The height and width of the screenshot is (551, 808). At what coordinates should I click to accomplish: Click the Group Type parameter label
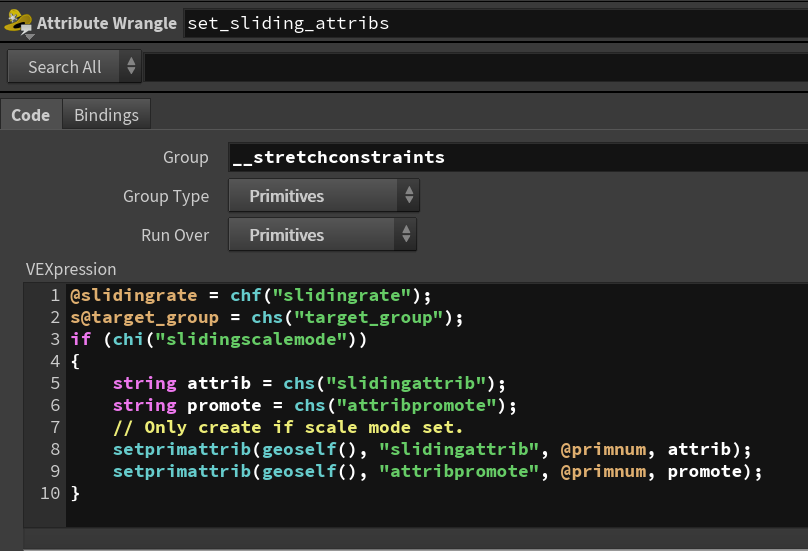(166, 196)
